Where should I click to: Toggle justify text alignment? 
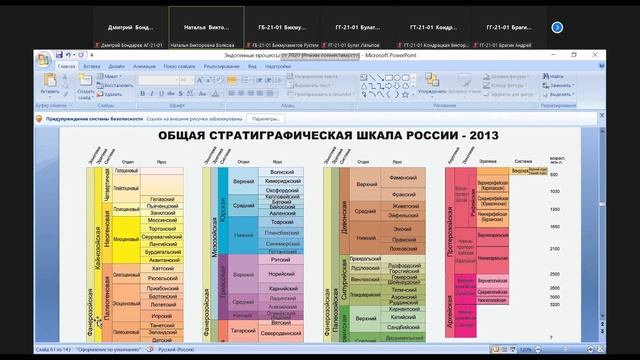point(260,94)
